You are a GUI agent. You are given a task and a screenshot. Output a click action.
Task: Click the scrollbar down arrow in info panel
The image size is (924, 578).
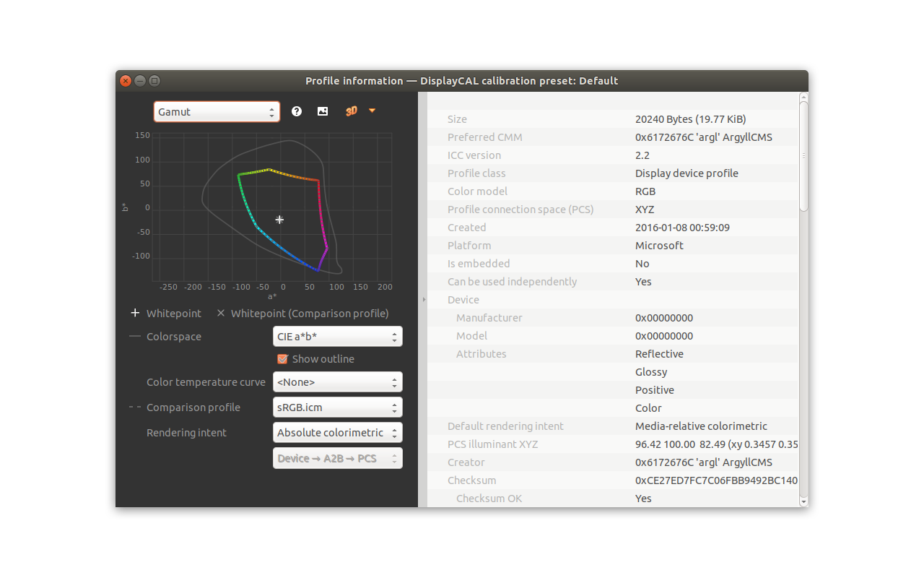pyautogui.click(x=803, y=501)
